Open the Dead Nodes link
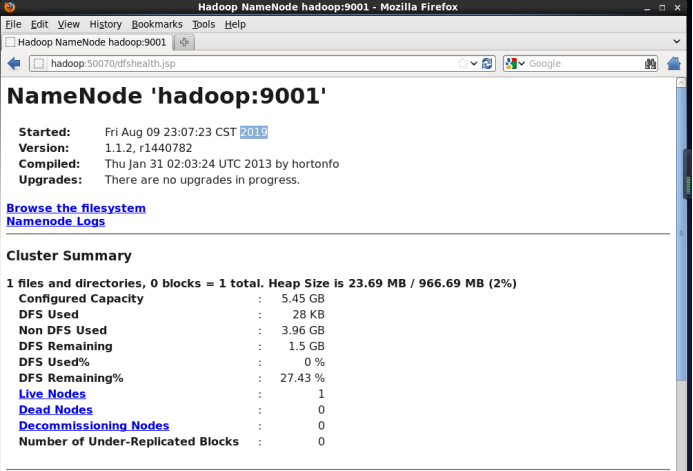This screenshot has width=693, height=471. pyautogui.click(x=56, y=410)
